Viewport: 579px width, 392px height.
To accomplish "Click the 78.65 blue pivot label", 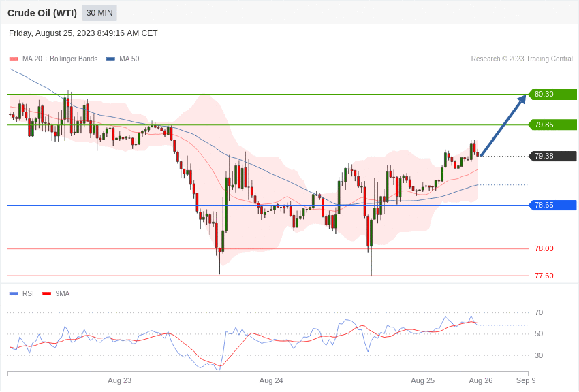I will pyautogui.click(x=553, y=205).
